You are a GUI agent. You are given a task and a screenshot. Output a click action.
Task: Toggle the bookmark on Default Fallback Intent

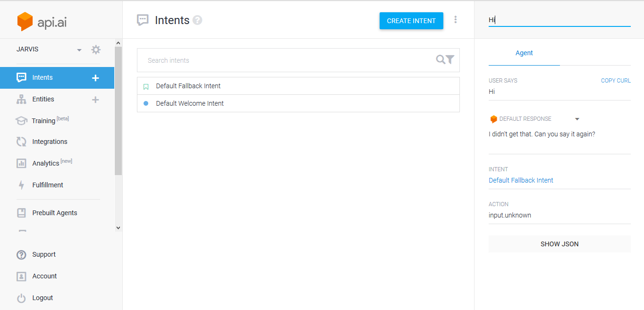(145, 86)
